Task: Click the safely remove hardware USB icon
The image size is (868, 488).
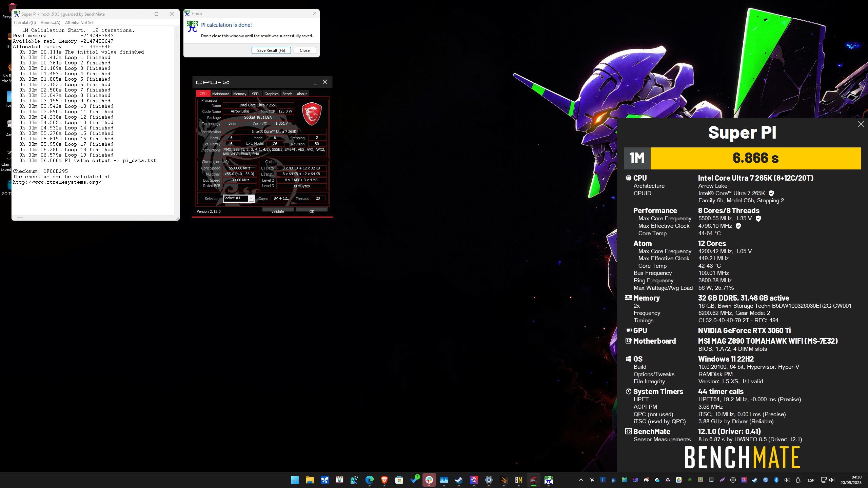Action: [x=798, y=480]
